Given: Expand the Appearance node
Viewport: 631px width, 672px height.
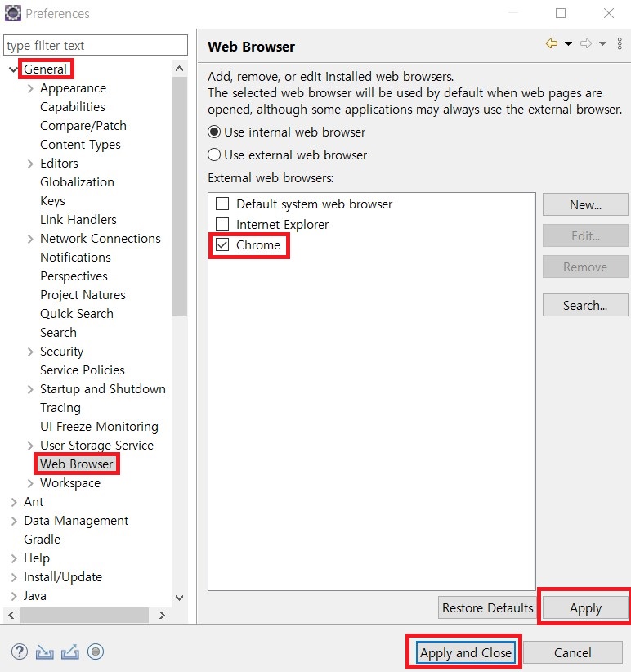Looking at the screenshot, I should (30, 88).
